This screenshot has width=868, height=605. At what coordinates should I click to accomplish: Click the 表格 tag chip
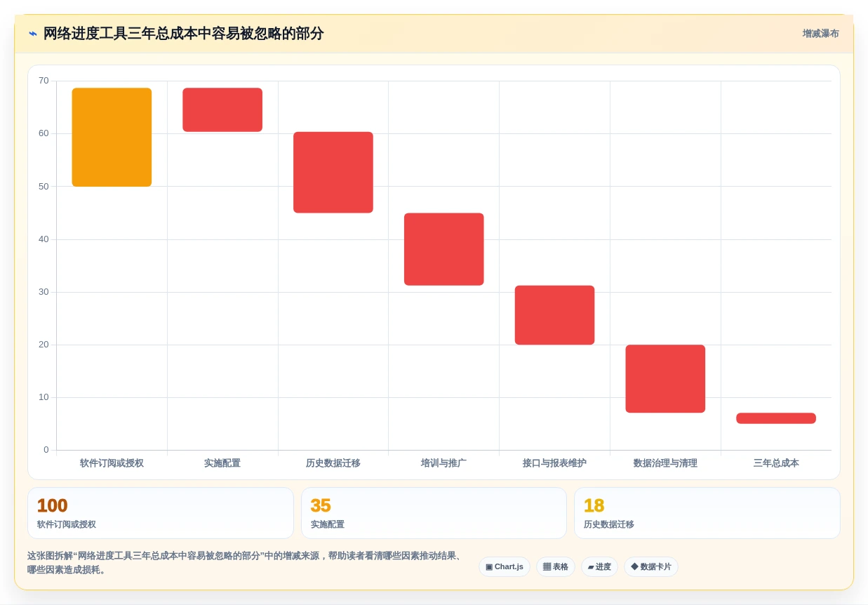click(556, 567)
